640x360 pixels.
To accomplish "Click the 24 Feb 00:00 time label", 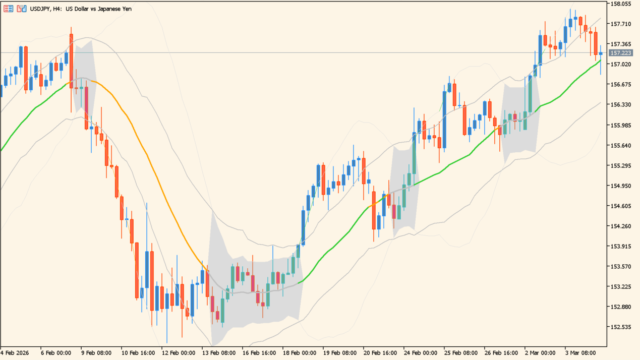I will pos(420,353).
